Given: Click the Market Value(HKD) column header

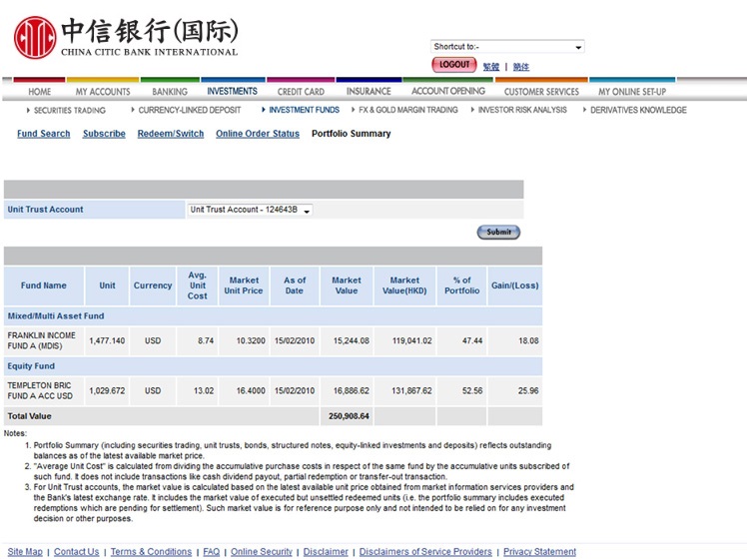Looking at the screenshot, I should pyautogui.click(x=404, y=285).
